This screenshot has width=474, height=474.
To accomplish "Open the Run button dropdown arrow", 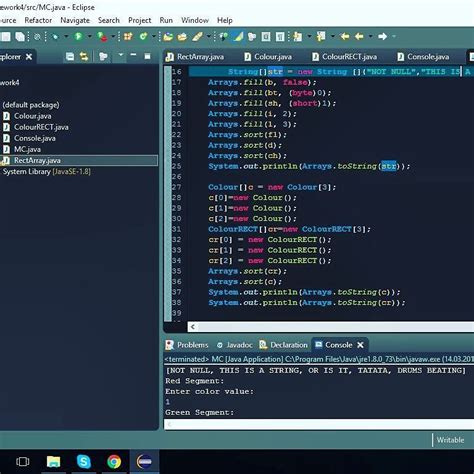I will click(x=89, y=36).
